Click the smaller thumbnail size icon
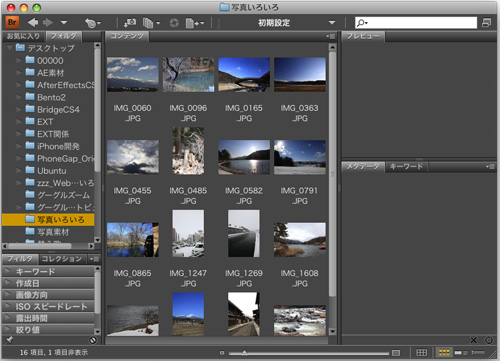The height and width of the screenshot is (361, 500). [222, 353]
